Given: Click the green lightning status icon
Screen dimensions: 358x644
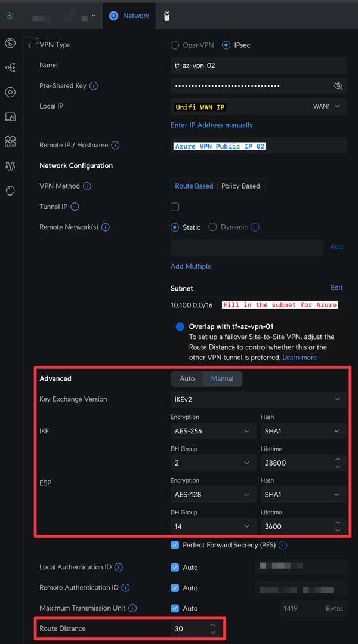Looking at the screenshot, I should (x=10, y=16).
